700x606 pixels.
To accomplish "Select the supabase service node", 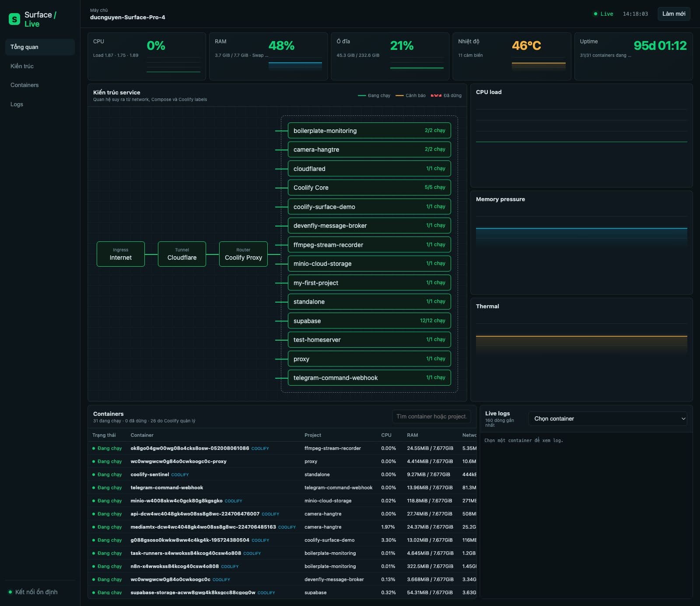I will pyautogui.click(x=369, y=321).
